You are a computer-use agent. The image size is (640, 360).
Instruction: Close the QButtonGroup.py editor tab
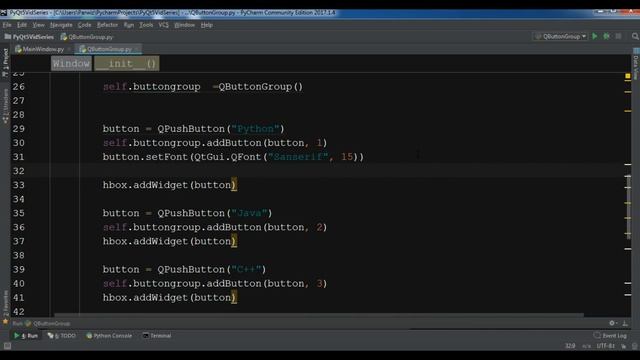(137, 49)
